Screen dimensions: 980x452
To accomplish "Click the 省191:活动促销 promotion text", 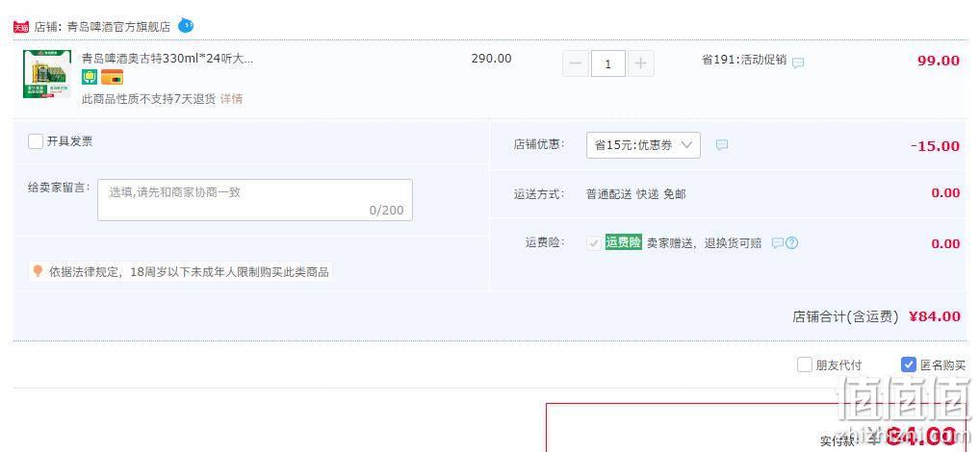I will 744,60.
